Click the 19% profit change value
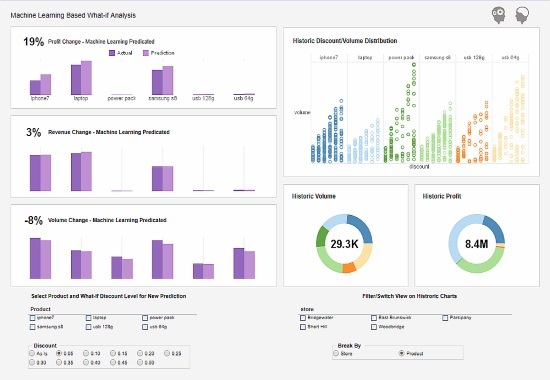 coord(33,42)
